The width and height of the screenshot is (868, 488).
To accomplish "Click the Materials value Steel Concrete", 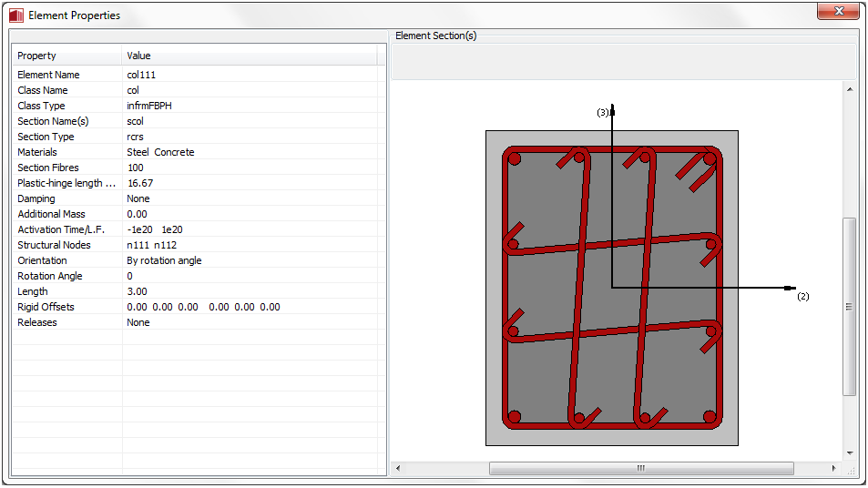I will coord(160,152).
